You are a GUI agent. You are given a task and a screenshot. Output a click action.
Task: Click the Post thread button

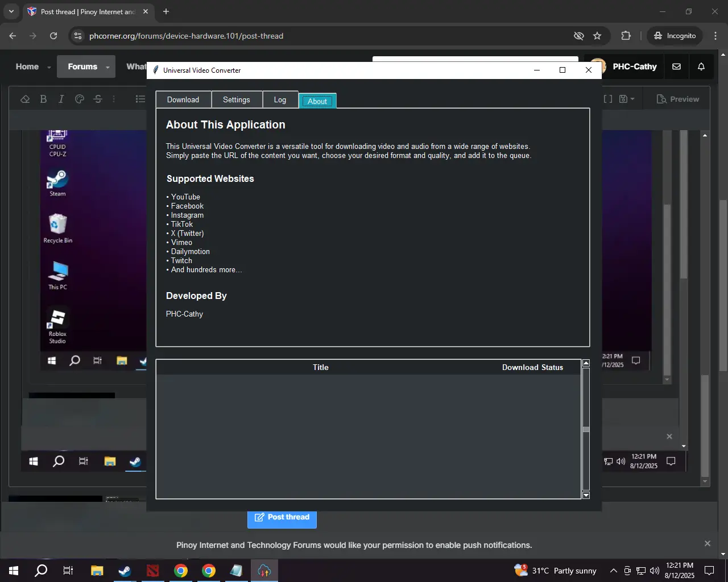coord(282,517)
